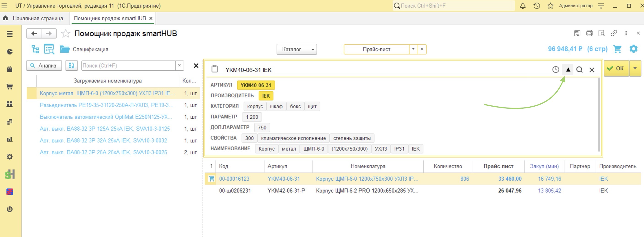Open the Каталог dropdown
644x237 pixels.
(297, 49)
